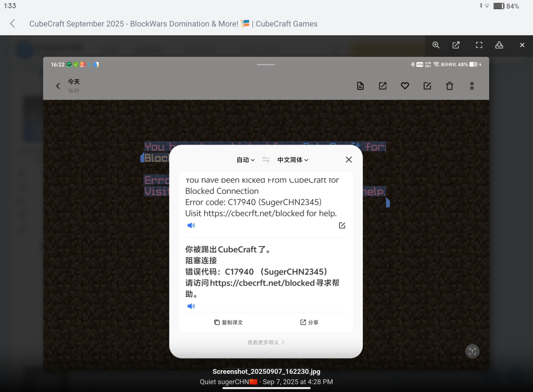Tap the author name Quiet sugerCHN
The width and height of the screenshot is (533, 392).
pos(224,382)
